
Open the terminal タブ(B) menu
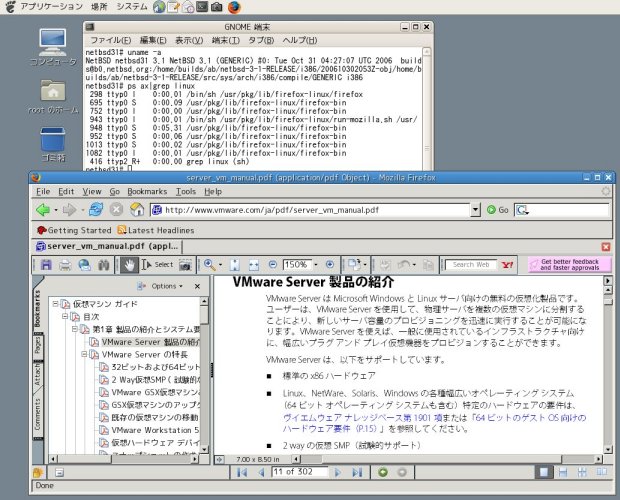click(x=261, y=40)
